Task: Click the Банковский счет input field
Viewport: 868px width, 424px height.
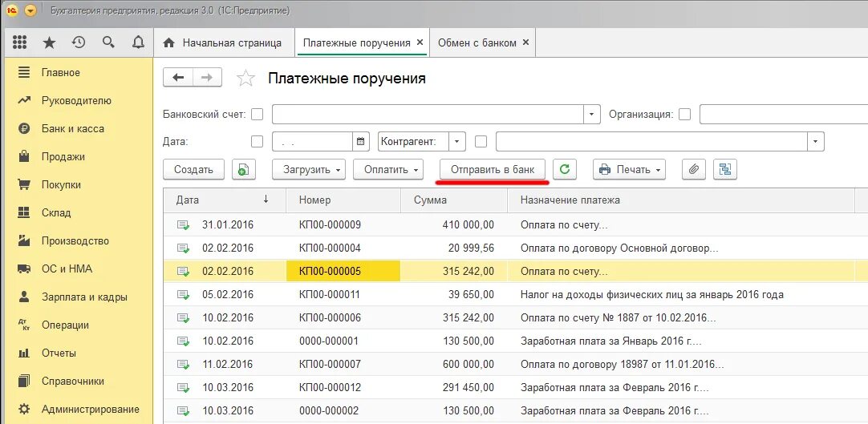Action: (x=428, y=115)
